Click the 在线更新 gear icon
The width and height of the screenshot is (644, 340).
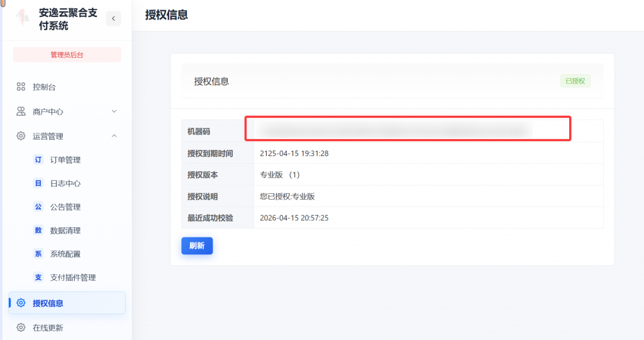pos(21,327)
